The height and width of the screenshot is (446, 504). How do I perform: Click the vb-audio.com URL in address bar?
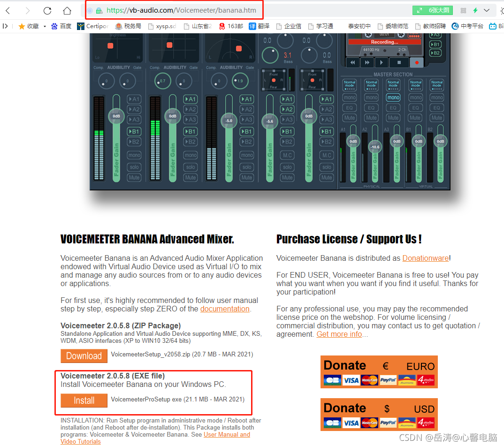pyautogui.click(x=182, y=10)
